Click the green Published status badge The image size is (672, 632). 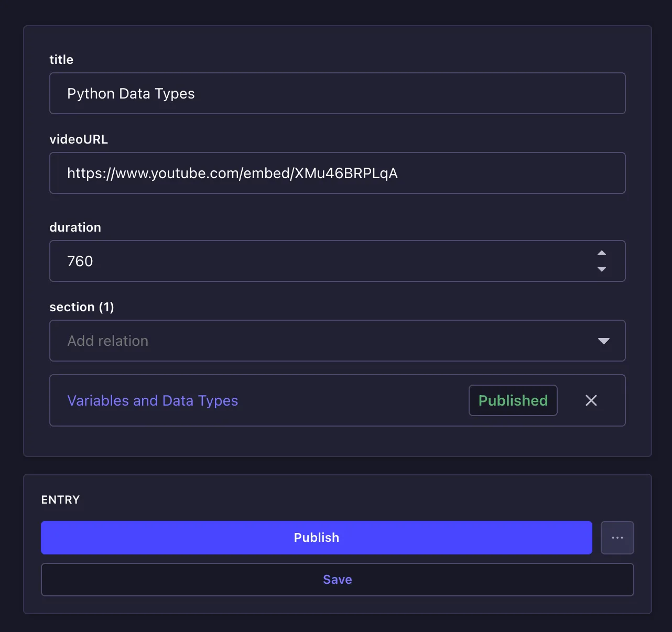[513, 400]
